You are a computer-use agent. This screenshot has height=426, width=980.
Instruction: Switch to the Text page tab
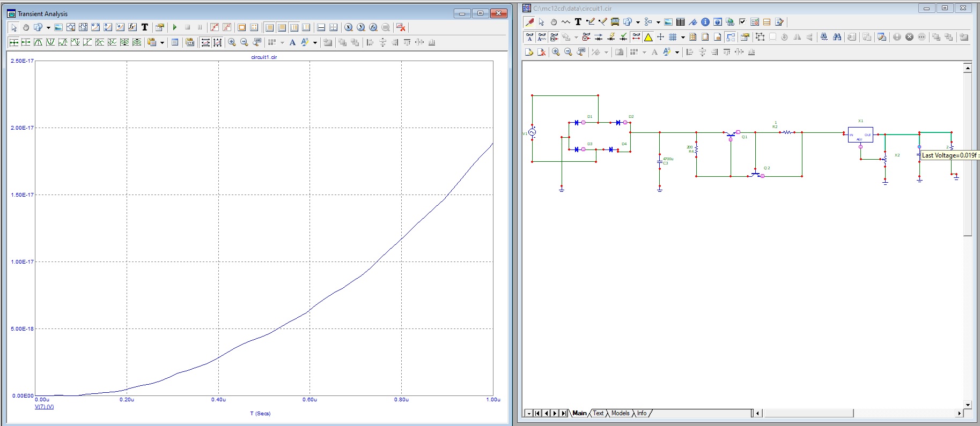point(598,413)
